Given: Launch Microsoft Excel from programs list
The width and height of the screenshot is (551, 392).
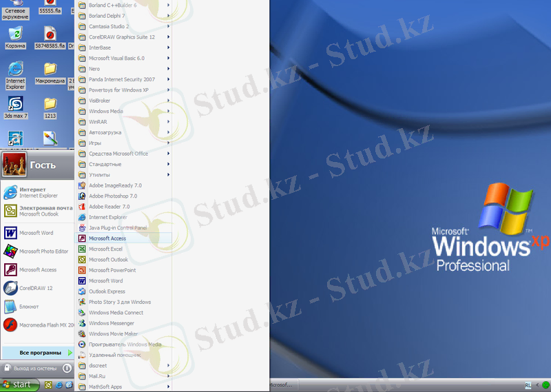Looking at the screenshot, I should point(123,249).
